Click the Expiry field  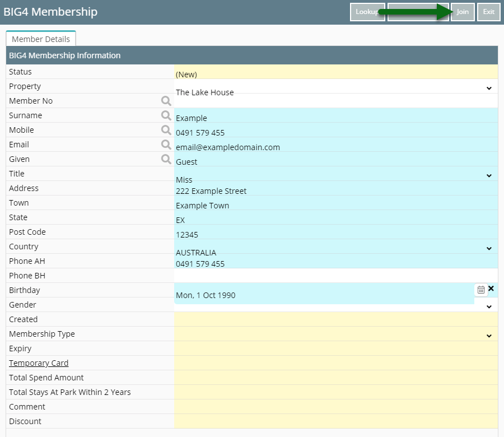coord(336,348)
